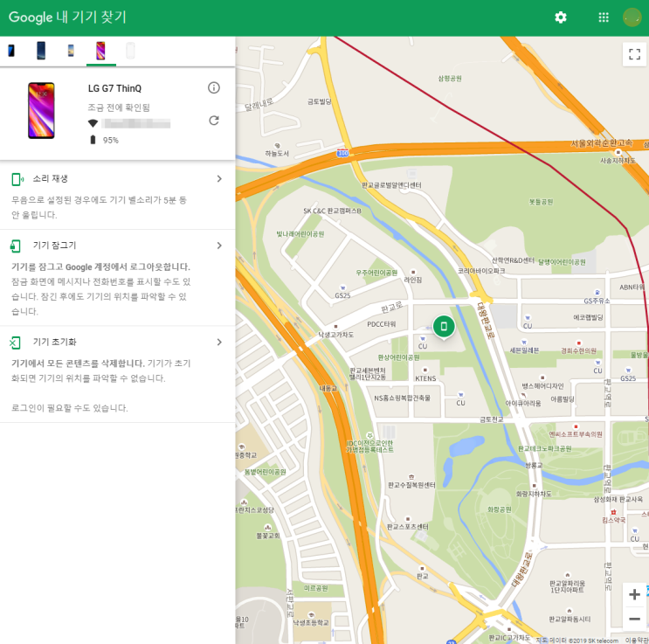Click the NS홈쇼핑복합건축물 label
Viewport: 649px width, 644px height.
point(402,398)
